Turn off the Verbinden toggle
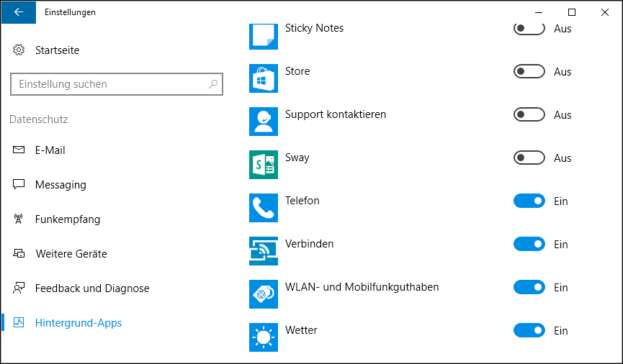This screenshot has height=364, width=623. pos(529,245)
